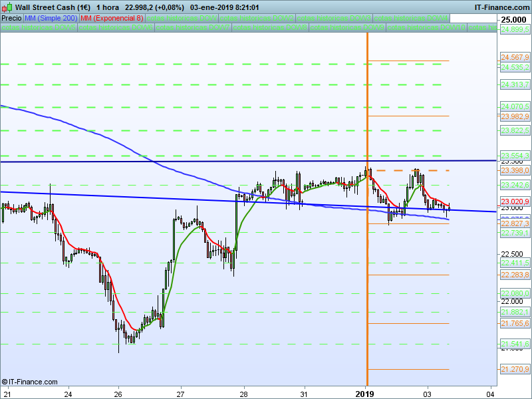Image resolution: width=532 pixels, height=399 pixels.
Task: Click the red 23.020,9 price label
Action: pos(515,201)
